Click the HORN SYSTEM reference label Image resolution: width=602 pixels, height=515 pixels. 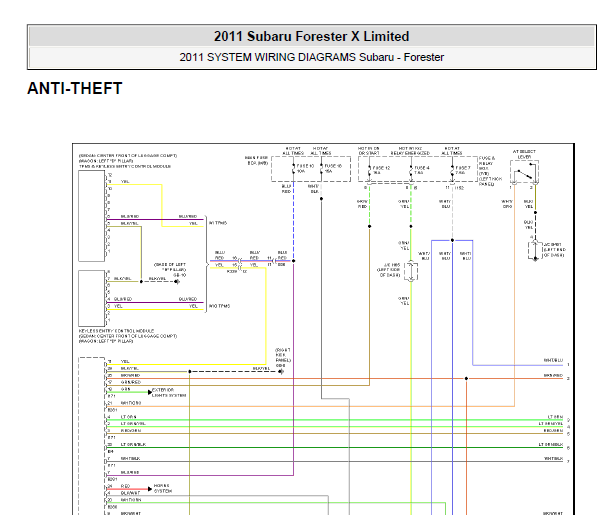click(x=163, y=488)
